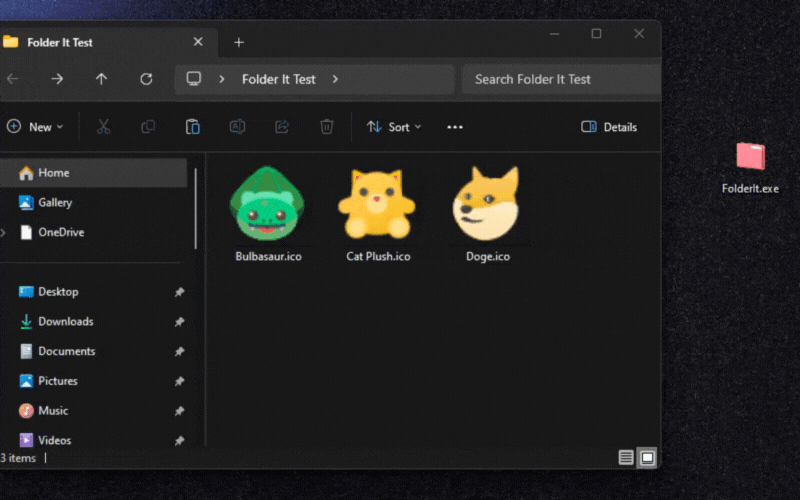Open the Sort dropdown menu

(394, 127)
